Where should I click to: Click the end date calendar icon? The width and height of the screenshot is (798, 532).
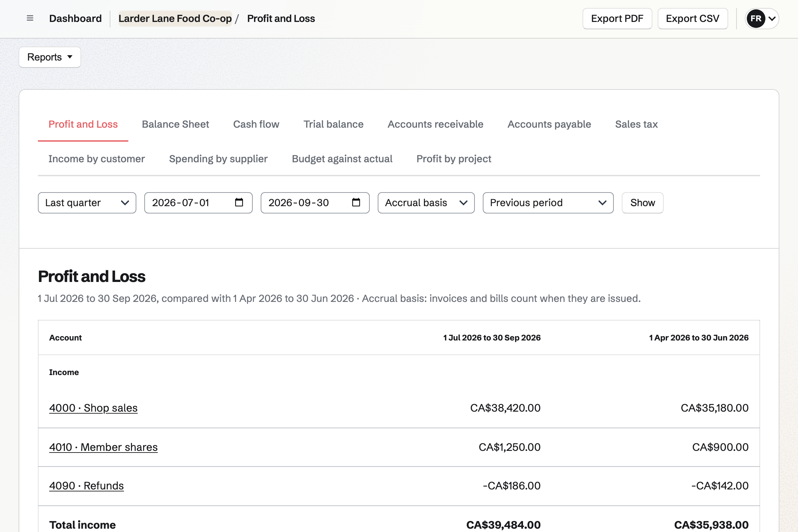click(356, 202)
